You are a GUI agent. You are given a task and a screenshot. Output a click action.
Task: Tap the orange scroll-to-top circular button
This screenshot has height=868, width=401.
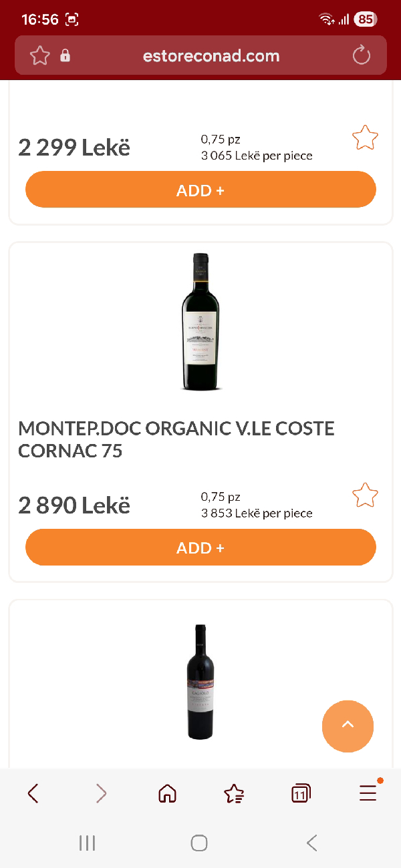(x=348, y=726)
